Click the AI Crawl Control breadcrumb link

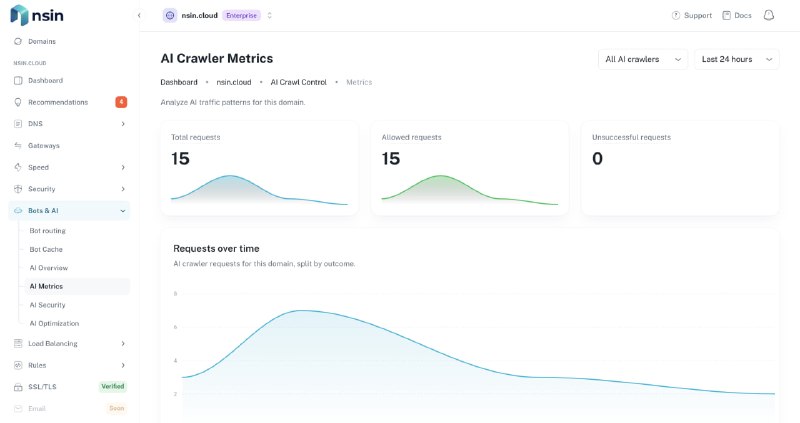pos(298,82)
